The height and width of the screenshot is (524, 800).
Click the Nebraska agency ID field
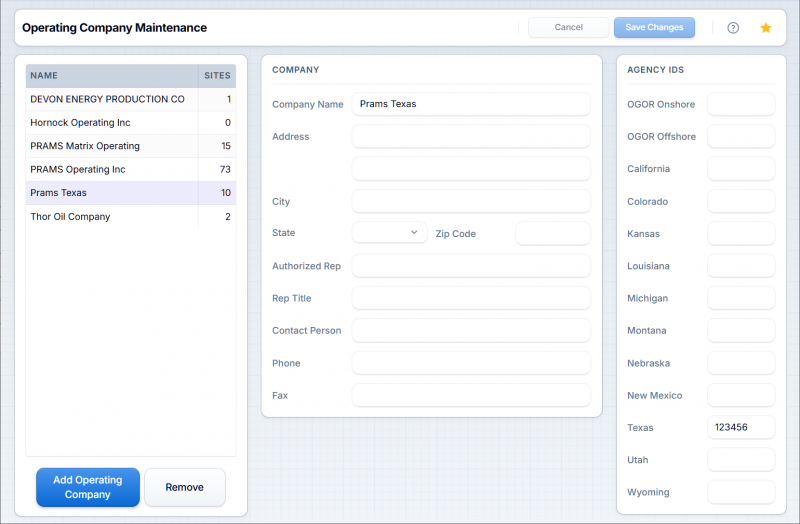coord(741,363)
